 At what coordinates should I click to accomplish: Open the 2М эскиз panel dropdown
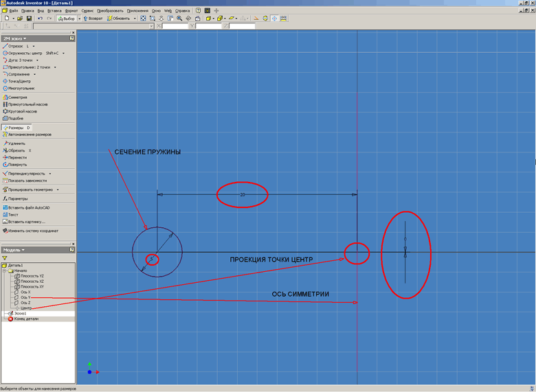(x=14, y=38)
